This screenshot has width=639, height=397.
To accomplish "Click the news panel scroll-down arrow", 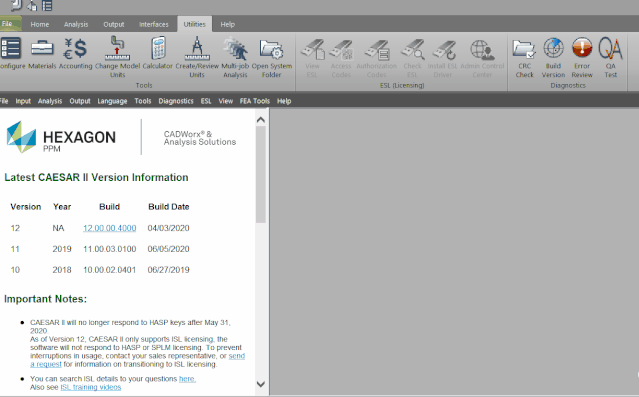I will (x=261, y=384).
